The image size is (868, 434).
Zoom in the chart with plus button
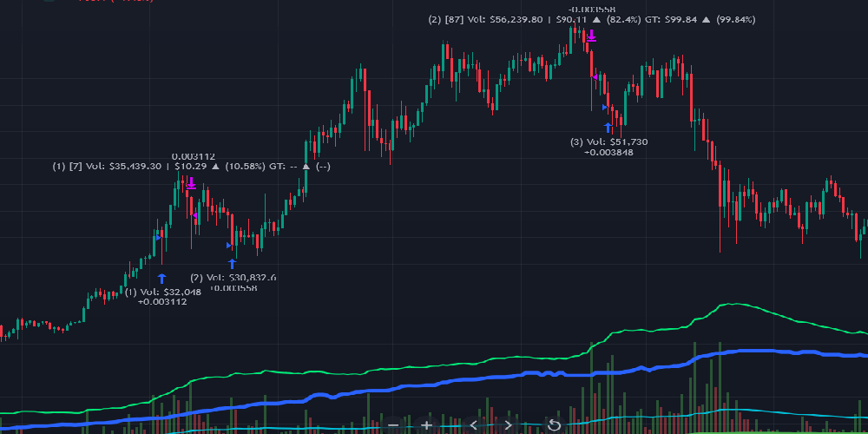pos(426,424)
